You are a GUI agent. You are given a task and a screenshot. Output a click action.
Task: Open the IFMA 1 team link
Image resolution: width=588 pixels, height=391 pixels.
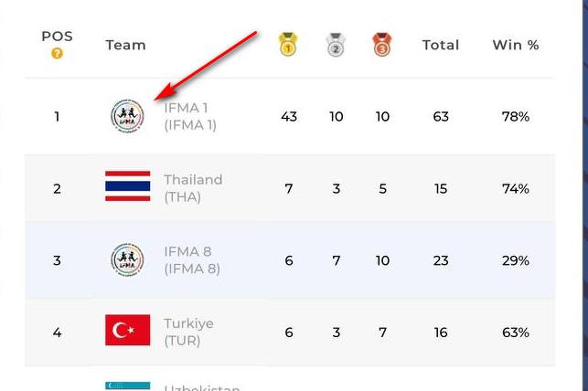coord(189,116)
